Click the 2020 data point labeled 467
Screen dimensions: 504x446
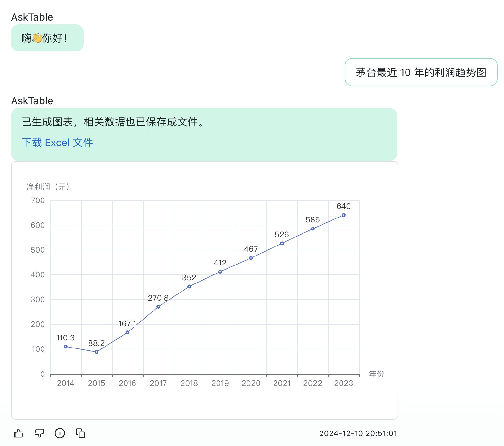[x=251, y=258]
